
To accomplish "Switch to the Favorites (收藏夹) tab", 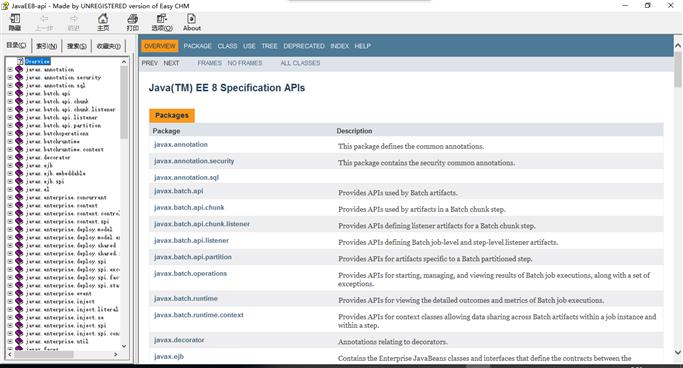I will tap(108, 46).
